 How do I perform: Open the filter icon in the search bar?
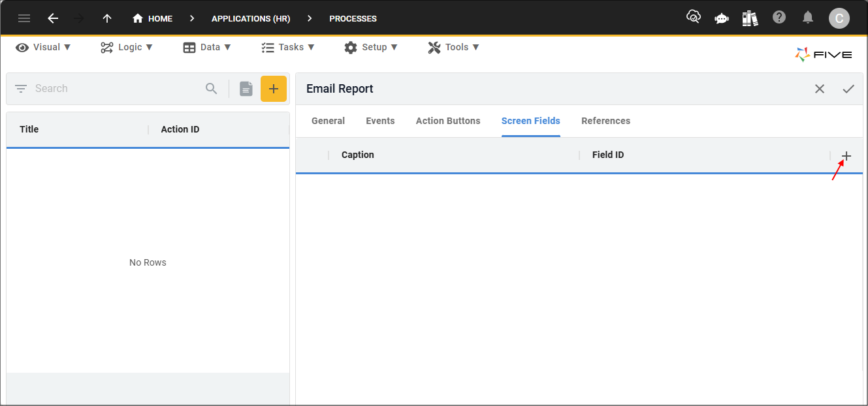(x=20, y=88)
